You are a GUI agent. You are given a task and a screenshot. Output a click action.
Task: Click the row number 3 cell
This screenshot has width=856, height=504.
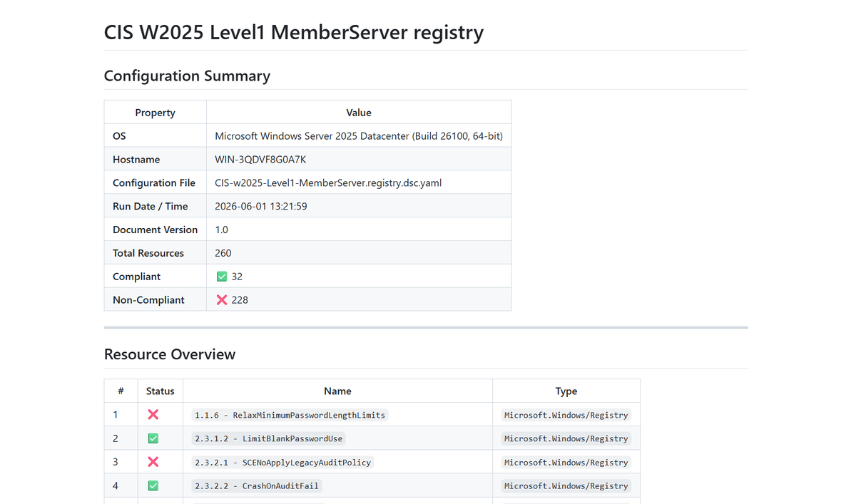tap(121, 462)
